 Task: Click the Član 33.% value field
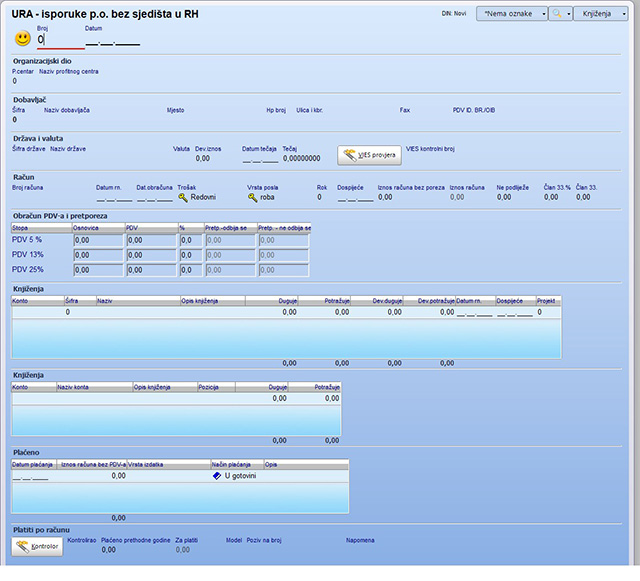551,197
